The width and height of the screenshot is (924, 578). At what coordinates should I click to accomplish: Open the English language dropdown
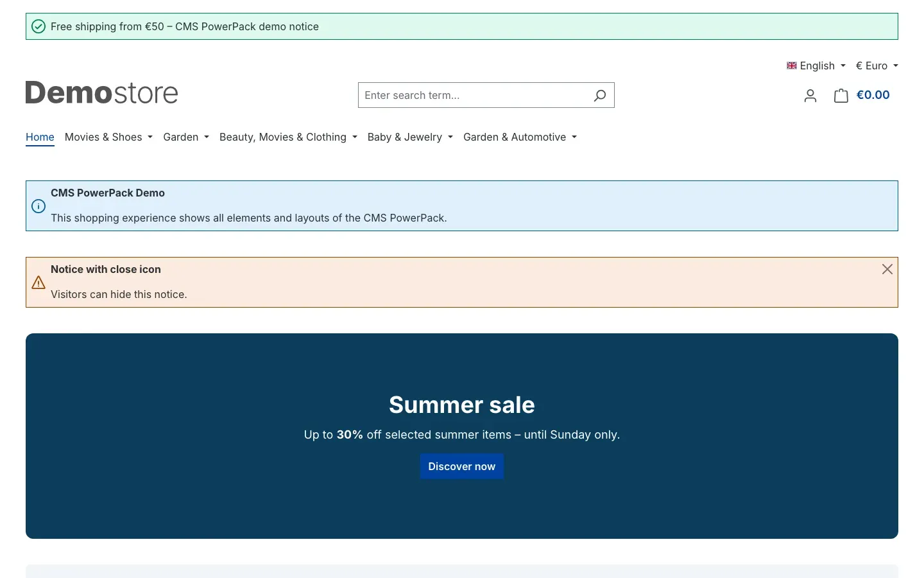[x=816, y=66]
